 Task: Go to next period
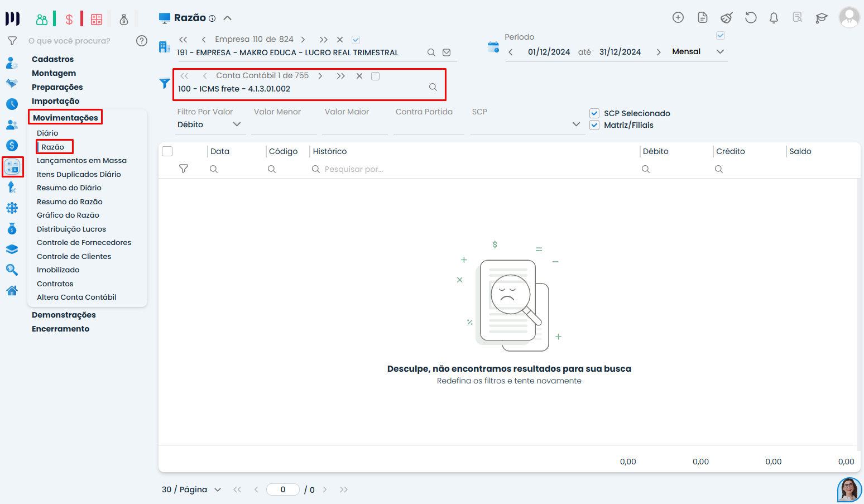pyautogui.click(x=659, y=52)
